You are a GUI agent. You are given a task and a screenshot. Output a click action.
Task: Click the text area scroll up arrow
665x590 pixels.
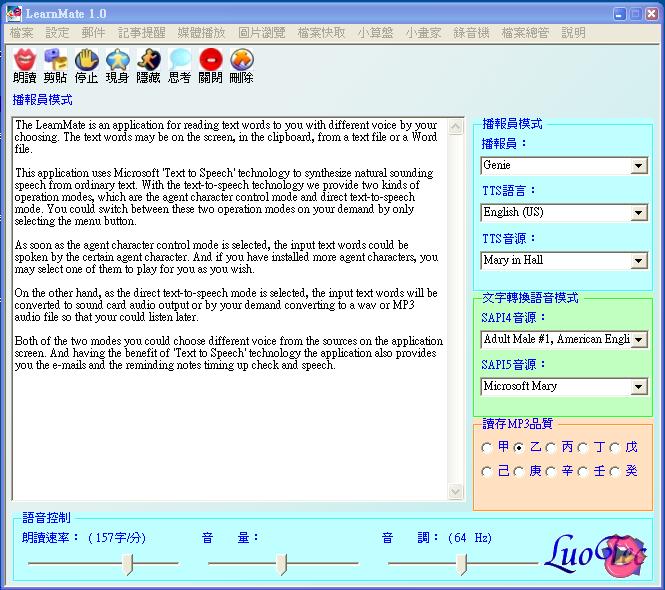tap(456, 126)
